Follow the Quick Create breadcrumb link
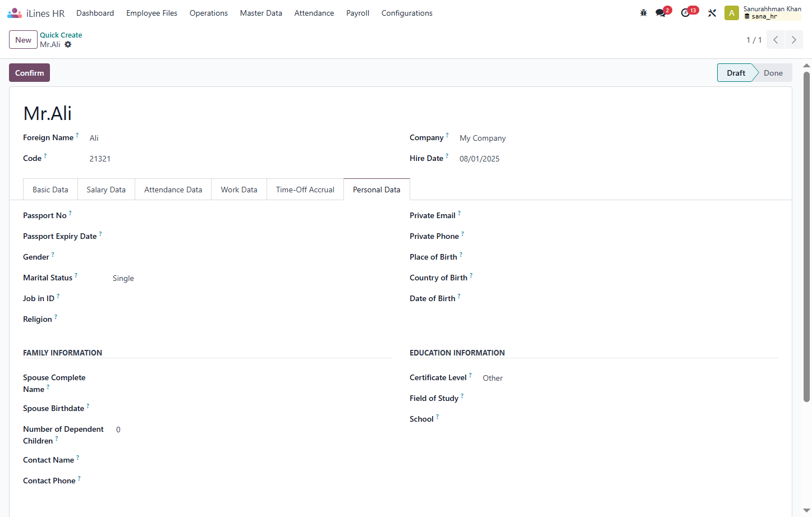 61,35
